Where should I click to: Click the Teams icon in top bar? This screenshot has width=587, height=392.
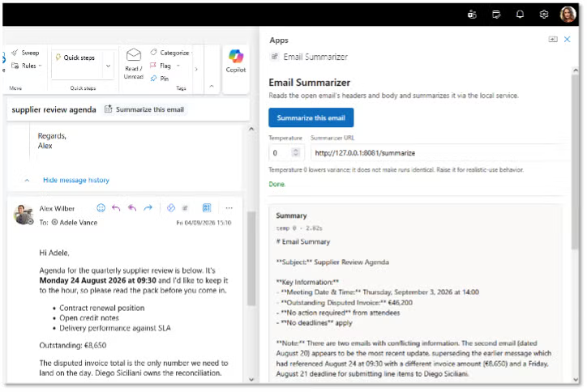[x=472, y=15]
